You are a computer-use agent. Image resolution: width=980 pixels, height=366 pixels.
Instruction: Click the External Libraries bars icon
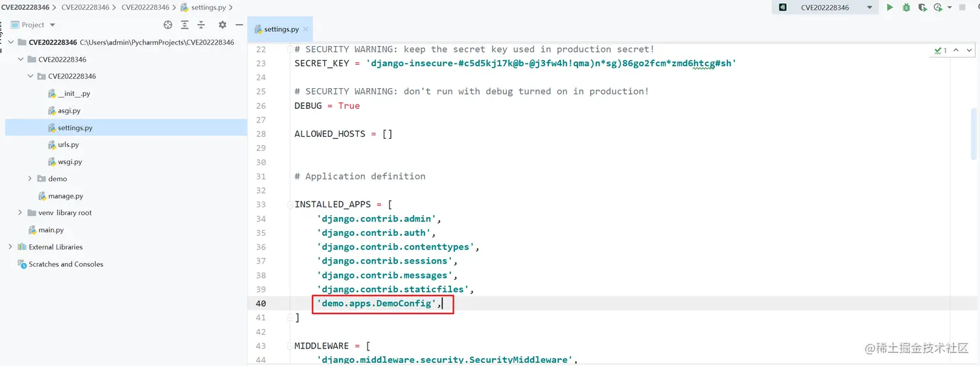click(22, 247)
